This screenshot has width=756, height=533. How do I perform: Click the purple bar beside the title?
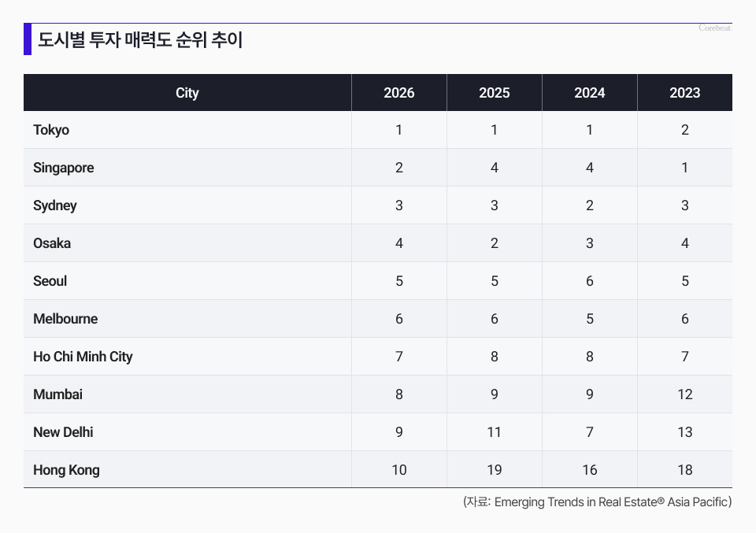click(x=28, y=40)
